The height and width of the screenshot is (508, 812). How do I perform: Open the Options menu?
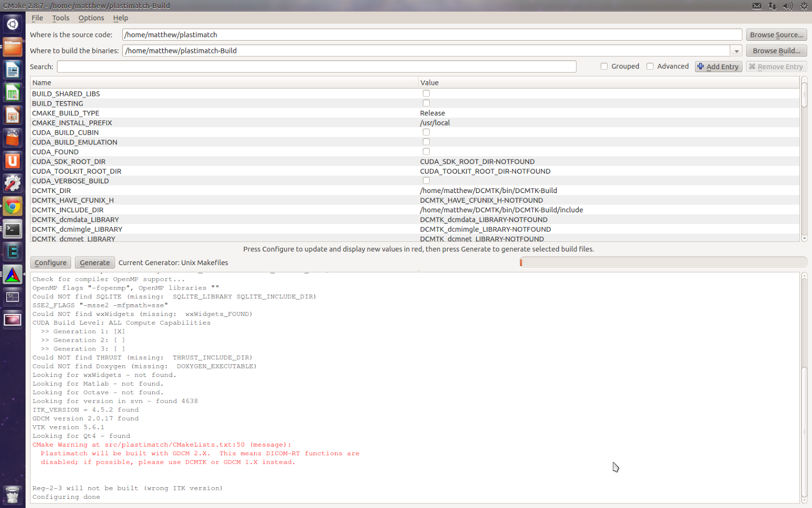click(x=91, y=18)
